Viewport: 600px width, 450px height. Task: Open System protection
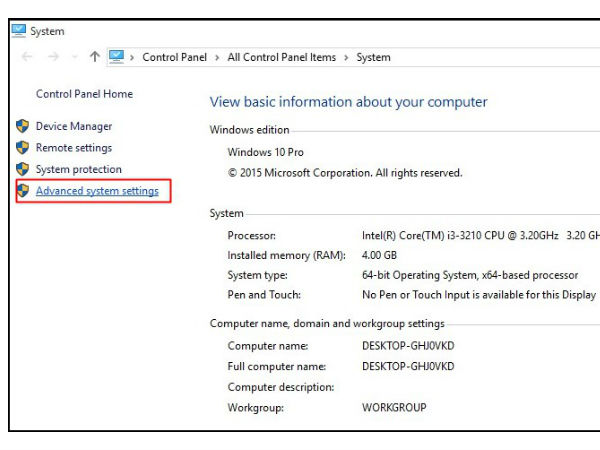(x=79, y=169)
